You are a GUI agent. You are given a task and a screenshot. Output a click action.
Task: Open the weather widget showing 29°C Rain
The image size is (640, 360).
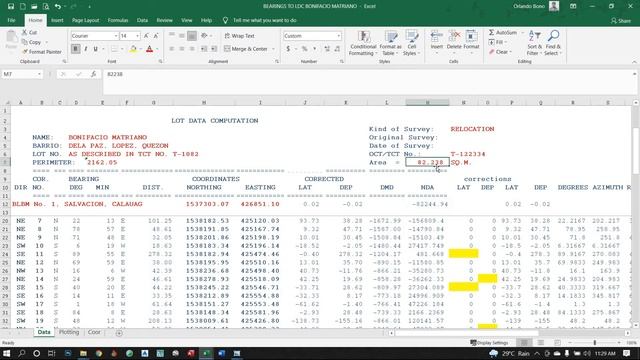[509, 353]
